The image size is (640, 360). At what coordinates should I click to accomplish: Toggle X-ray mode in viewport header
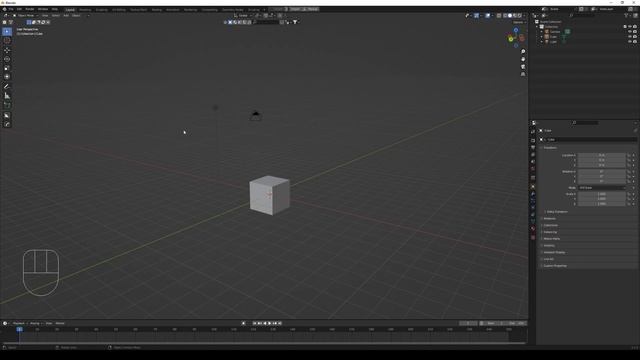point(499,16)
